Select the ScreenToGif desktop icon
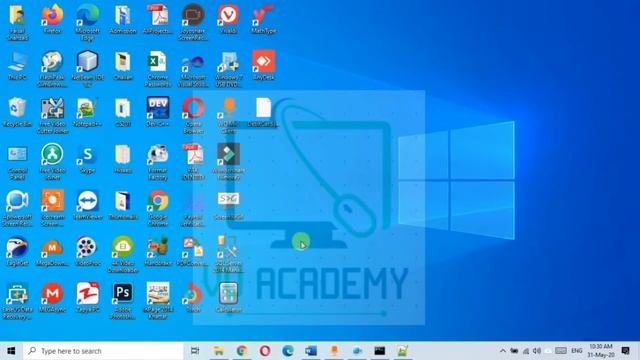Screen dimensions: 640x360 pyautogui.click(x=228, y=205)
